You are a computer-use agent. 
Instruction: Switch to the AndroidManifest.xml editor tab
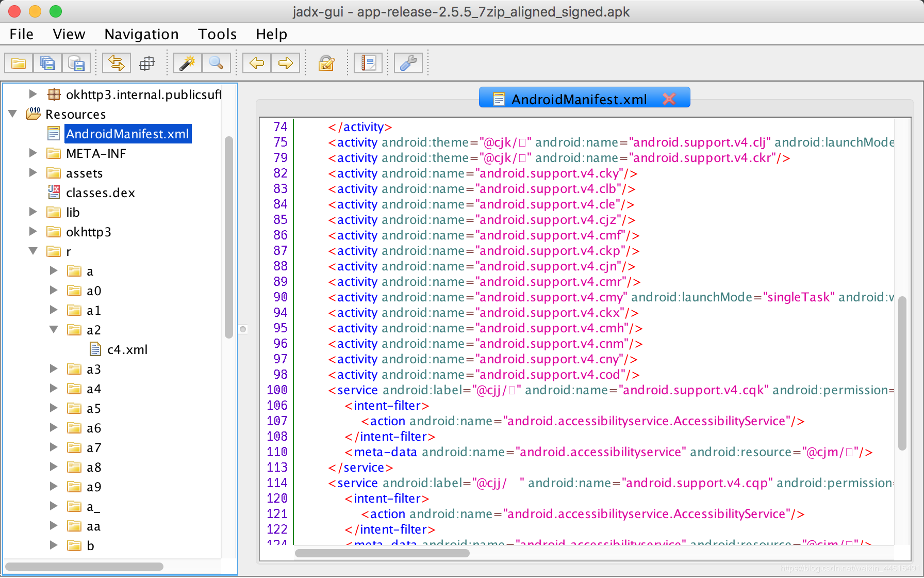coord(579,99)
